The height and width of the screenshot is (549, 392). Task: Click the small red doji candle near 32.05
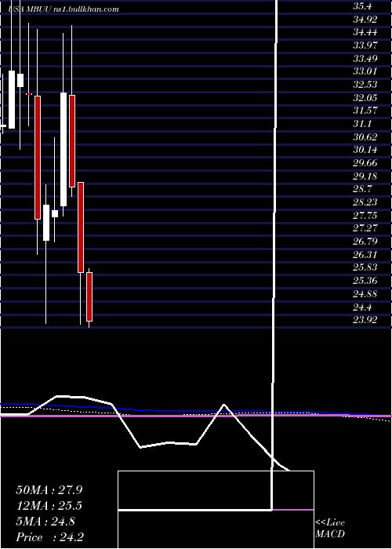(x=29, y=94)
